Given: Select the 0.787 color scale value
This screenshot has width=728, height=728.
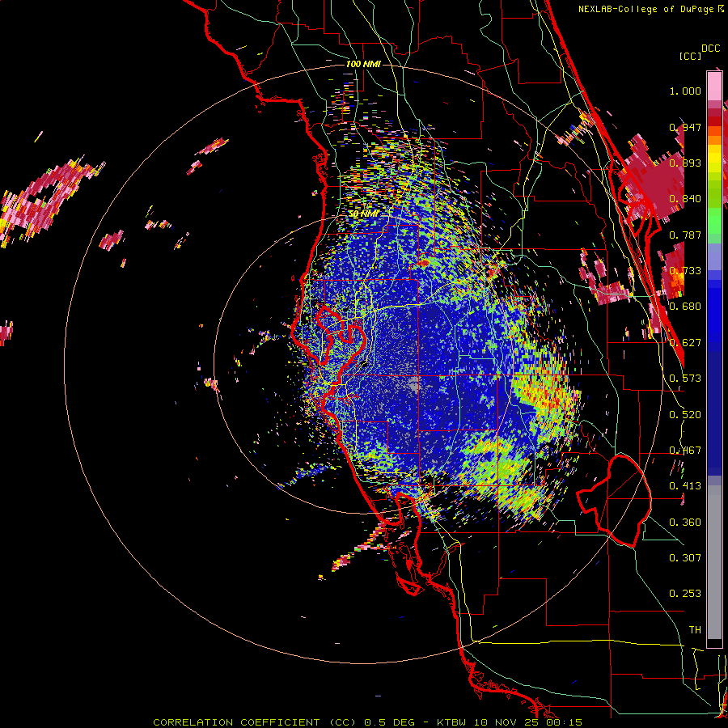Looking at the screenshot, I should (x=685, y=235).
